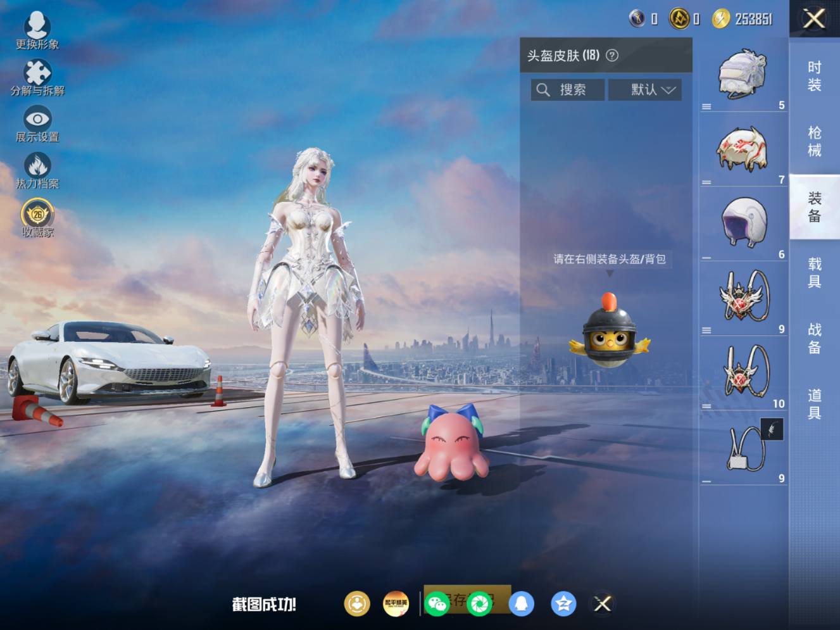Share screenshot to QQ Zone star icon
Image resolution: width=840 pixels, height=630 pixels.
click(563, 603)
